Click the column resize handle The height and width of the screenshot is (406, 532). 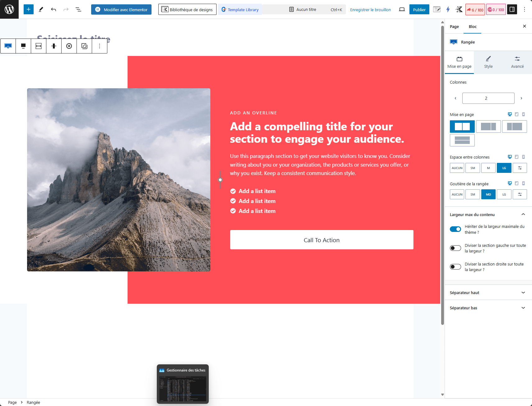(220, 180)
